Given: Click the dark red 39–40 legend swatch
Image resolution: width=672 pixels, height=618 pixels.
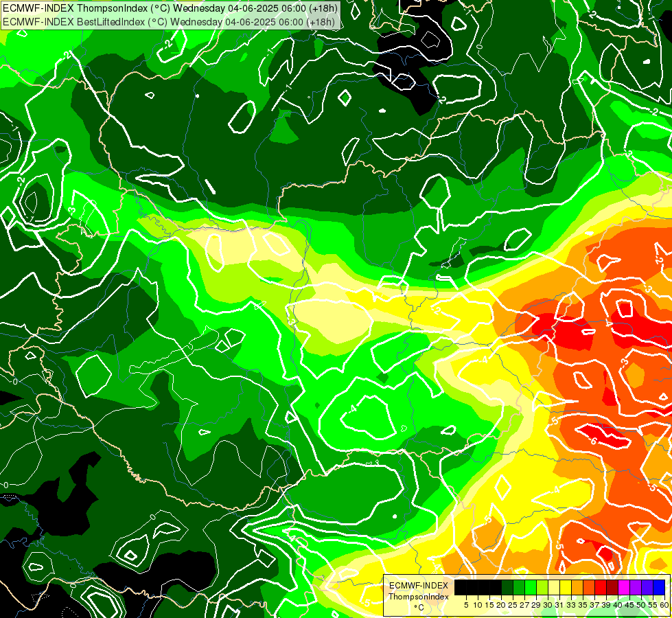Looking at the screenshot, I should tap(612, 587).
